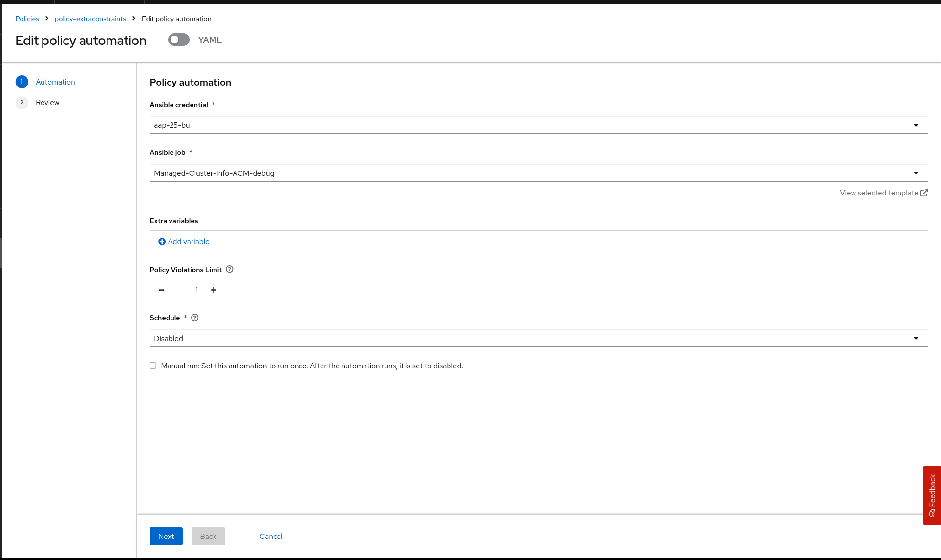941x560 pixels.
Task: Click the Policy Violations Limit help icon
Action: [x=230, y=269]
